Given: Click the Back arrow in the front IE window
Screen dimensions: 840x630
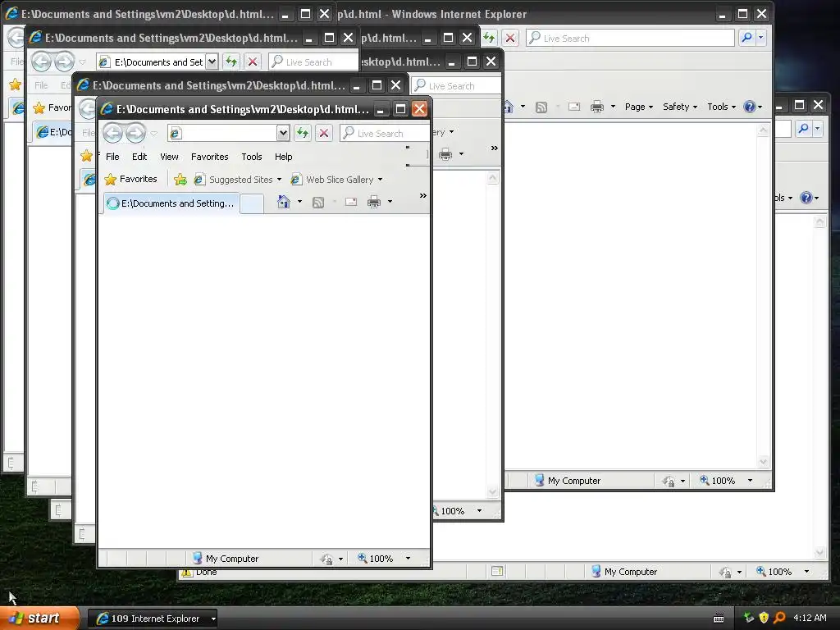Looking at the screenshot, I should pos(112,133).
